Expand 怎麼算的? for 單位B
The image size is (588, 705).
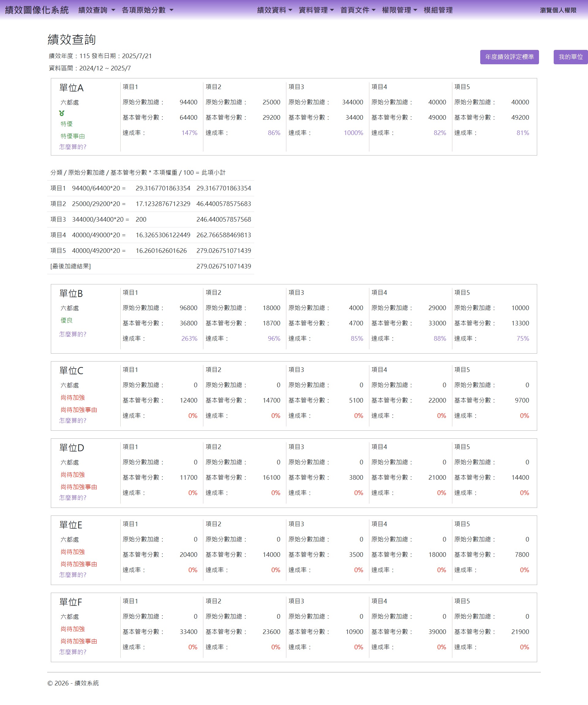[x=73, y=334]
